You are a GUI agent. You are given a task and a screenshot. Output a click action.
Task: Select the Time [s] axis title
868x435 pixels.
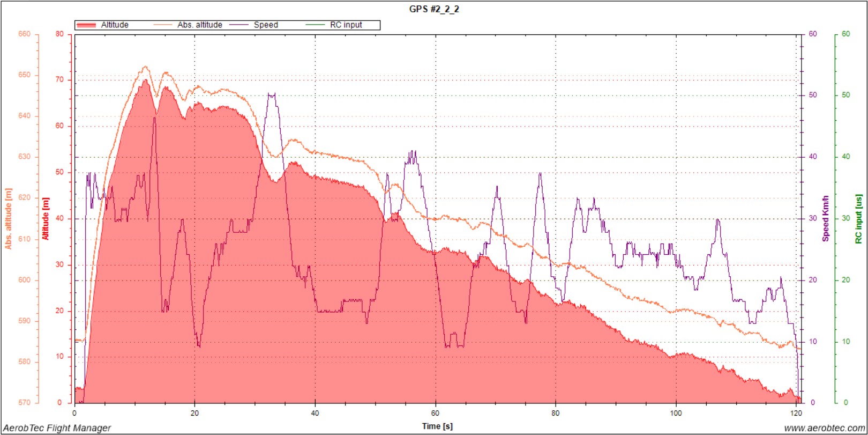pyautogui.click(x=437, y=426)
